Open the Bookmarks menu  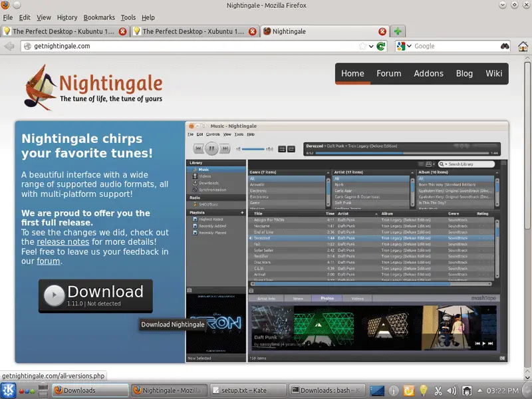click(99, 17)
